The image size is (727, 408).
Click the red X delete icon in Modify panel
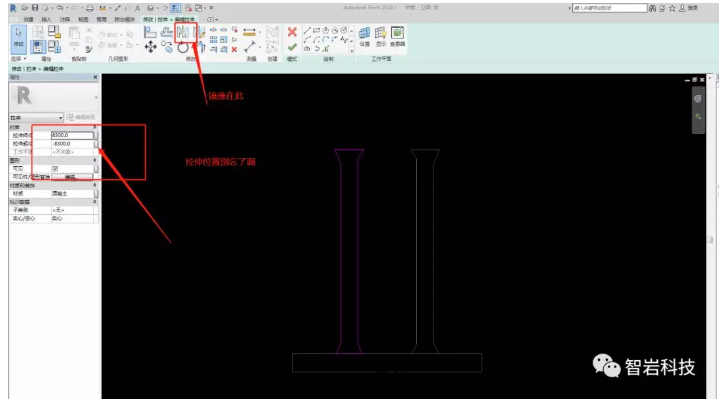click(x=234, y=49)
